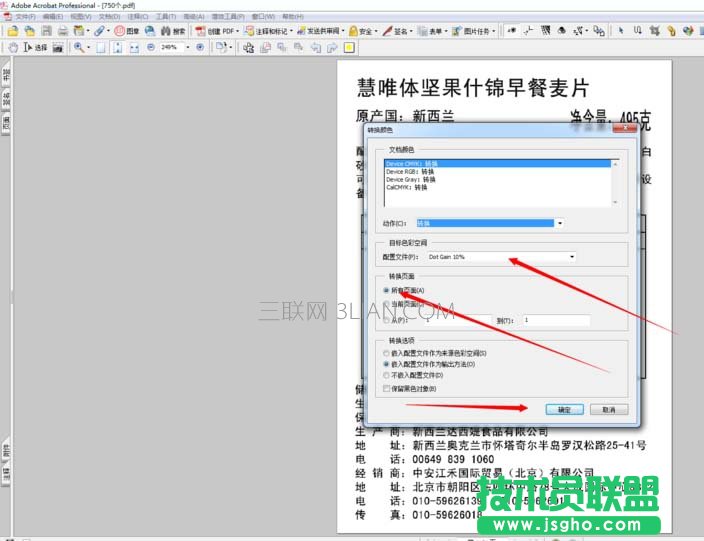Select the 从(F) page range radio button

pos(386,320)
